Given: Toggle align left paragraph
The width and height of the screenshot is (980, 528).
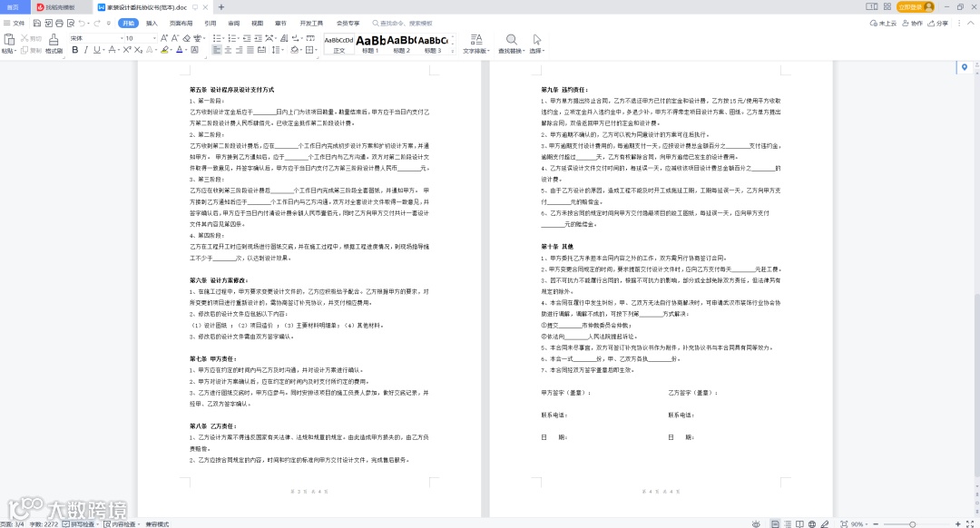Looking at the screenshot, I should [217, 50].
